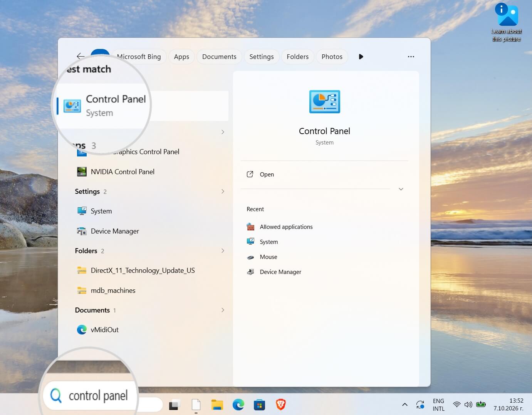Click the ENG INTL language indicator
Viewport: 532px width, 415px height.
click(438, 405)
